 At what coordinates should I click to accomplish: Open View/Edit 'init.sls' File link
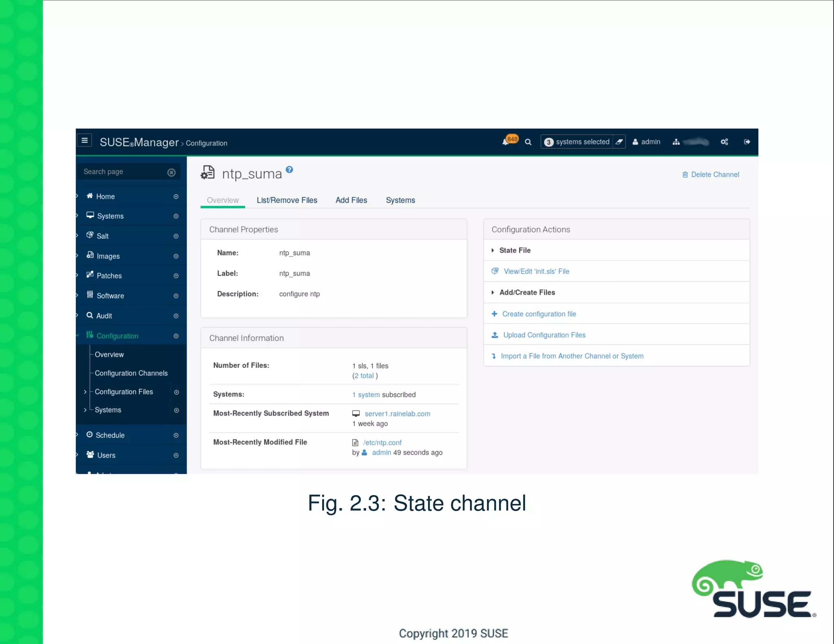coord(536,272)
